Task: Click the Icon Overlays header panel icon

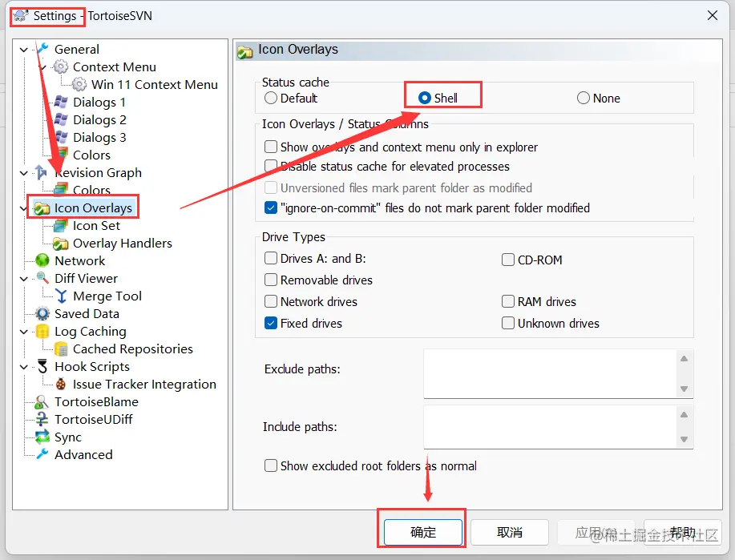Action: 245,51
